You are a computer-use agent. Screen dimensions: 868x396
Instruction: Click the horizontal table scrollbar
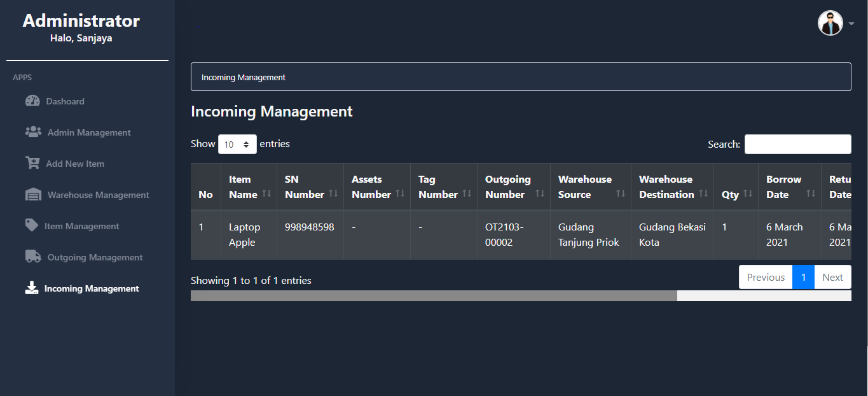[x=434, y=295]
